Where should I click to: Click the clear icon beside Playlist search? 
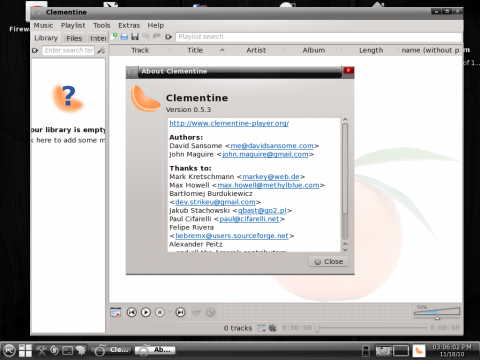coord(168,37)
